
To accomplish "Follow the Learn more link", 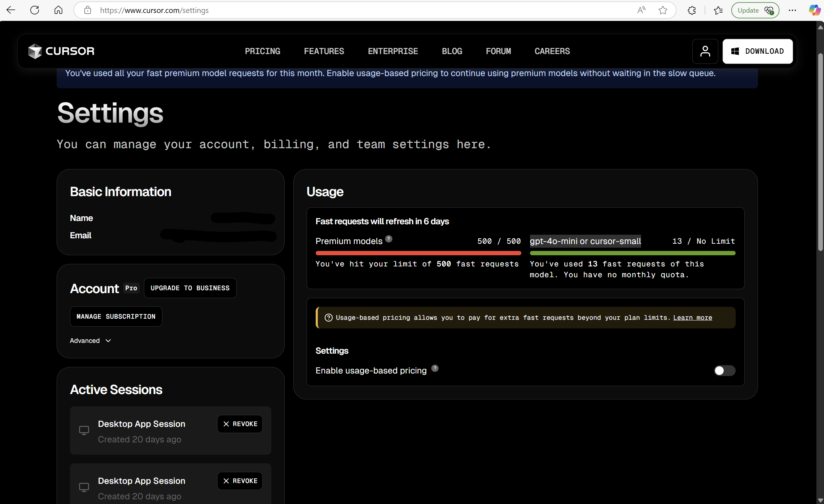I will pos(692,318).
